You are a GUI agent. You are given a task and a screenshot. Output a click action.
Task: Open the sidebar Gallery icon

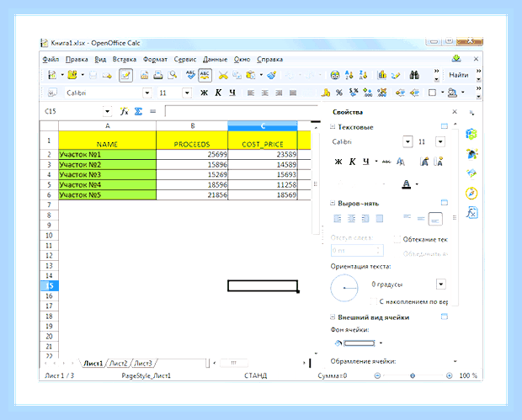(x=471, y=173)
